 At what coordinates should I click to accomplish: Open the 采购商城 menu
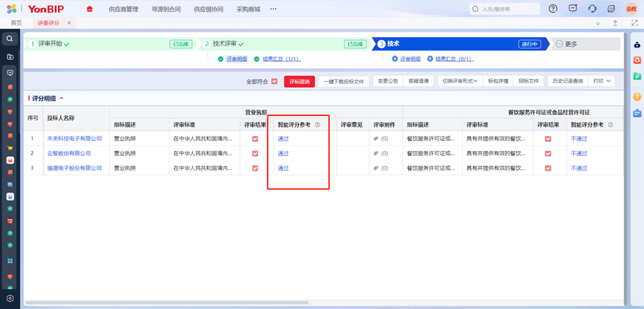pyautogui.click(x=249, y=9)
